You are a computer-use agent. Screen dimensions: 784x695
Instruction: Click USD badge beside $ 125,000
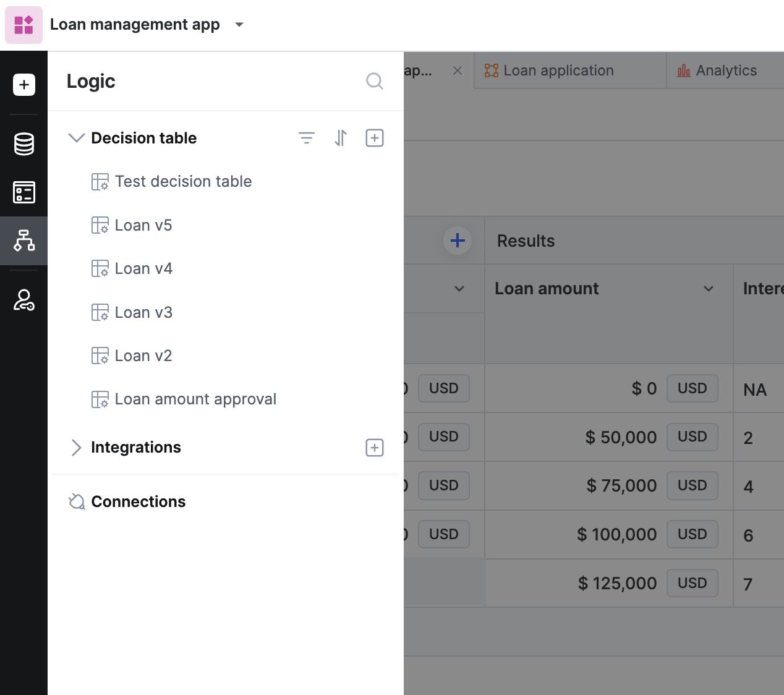click(692, 583)
